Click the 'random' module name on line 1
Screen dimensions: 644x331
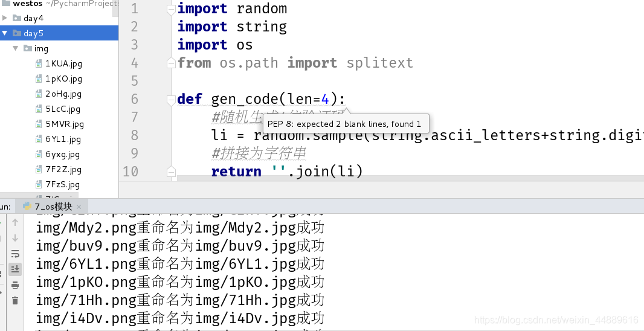pos(262,8)
